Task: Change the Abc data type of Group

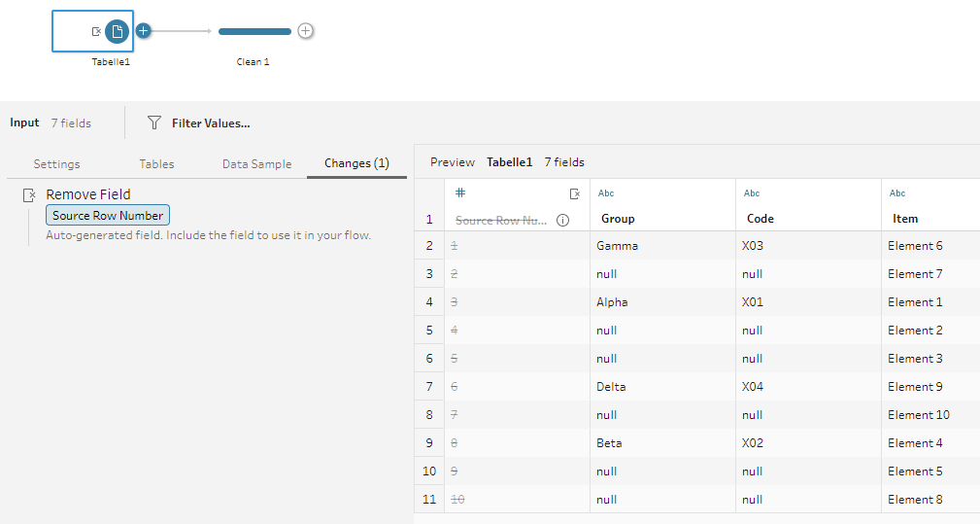Action: point(606,193)
